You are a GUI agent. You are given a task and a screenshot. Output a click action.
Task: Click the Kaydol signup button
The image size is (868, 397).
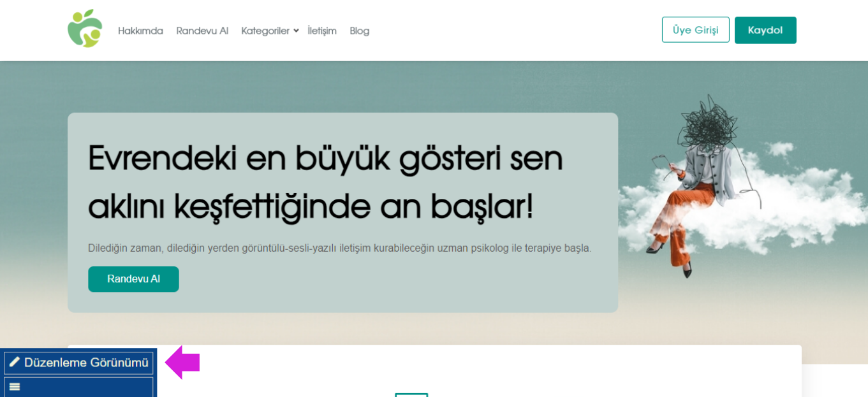tap(765, 30)
